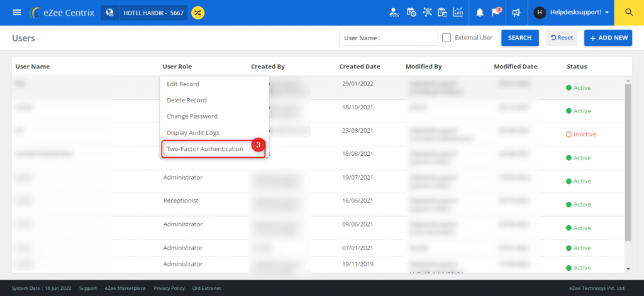Click Active status in 29/01/2022 row

click(x=579, y=87)
